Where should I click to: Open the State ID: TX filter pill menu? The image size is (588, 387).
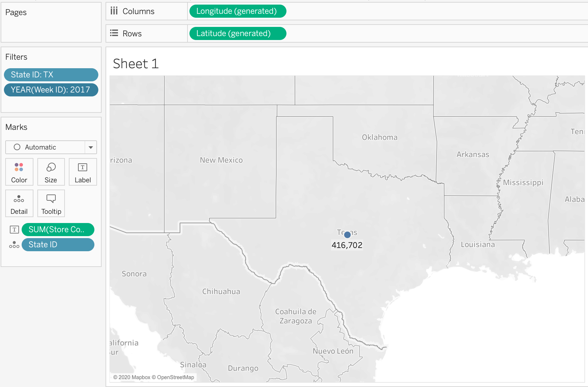[51, 74]
